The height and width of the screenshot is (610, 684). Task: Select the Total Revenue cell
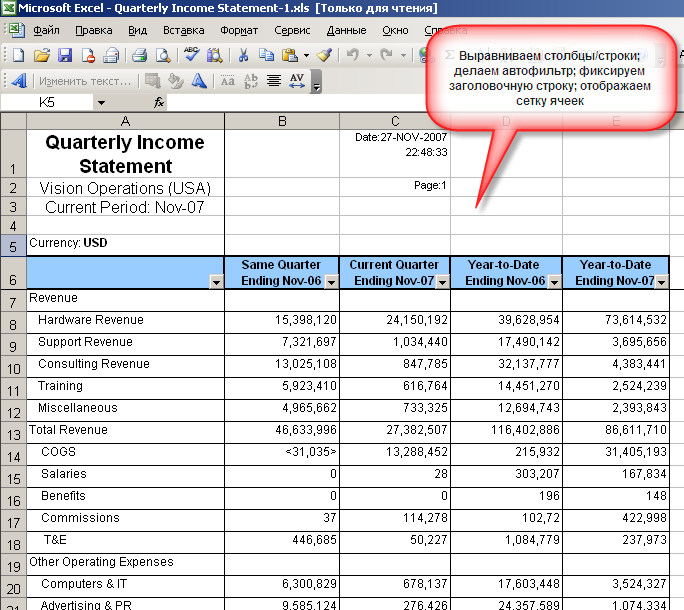click(125, 432)
